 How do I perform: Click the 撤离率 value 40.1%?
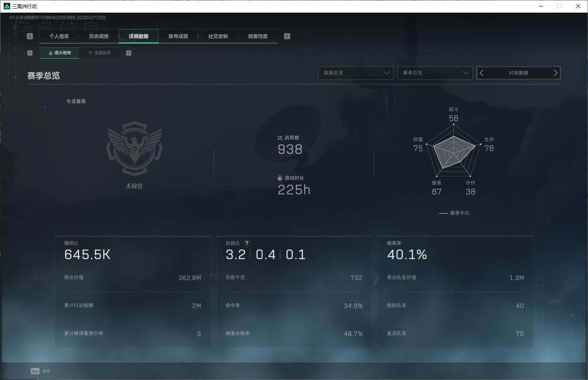tap(407, 255)
